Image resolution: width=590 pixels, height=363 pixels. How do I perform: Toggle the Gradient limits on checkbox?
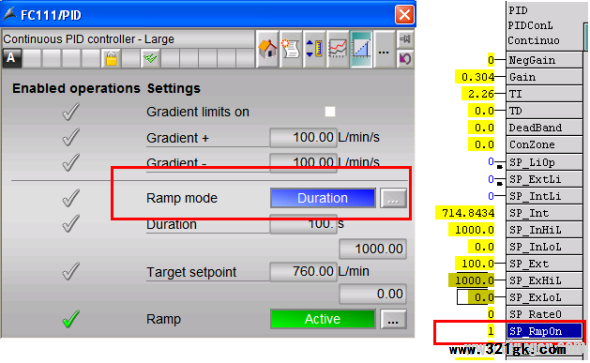click(330, 112)
